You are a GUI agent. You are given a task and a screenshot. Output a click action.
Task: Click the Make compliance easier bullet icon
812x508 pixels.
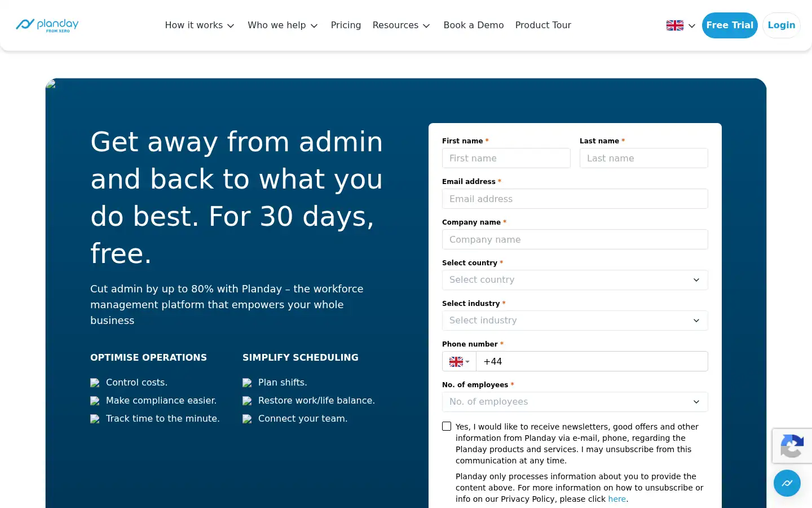(95, 401)
